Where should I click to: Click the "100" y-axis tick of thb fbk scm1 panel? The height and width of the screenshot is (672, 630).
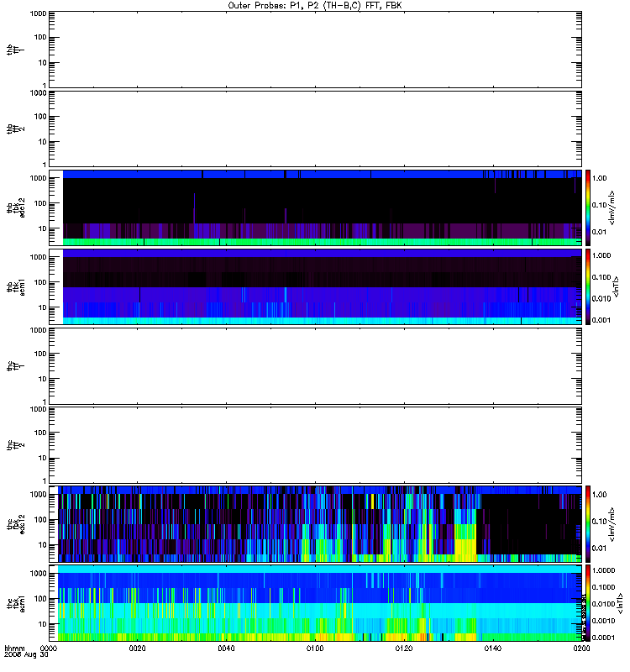point(40,282)
